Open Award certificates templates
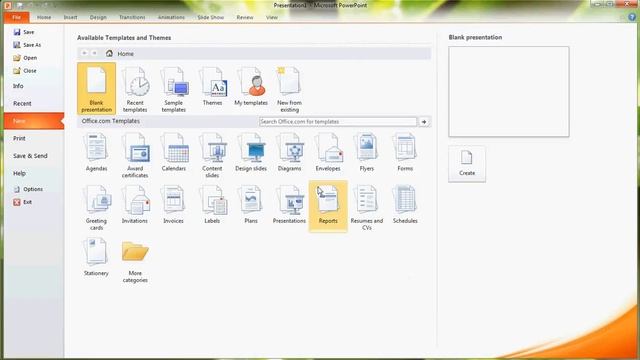 coord(135,154)
